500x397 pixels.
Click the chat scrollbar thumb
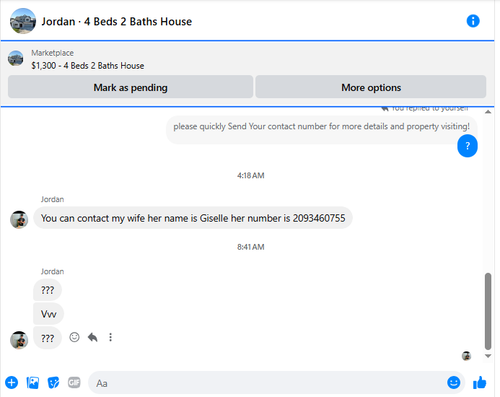(x=488, y=311)
